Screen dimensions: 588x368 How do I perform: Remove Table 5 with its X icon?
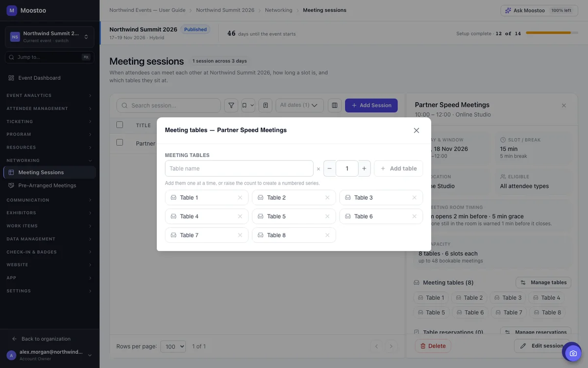[327, 216]
